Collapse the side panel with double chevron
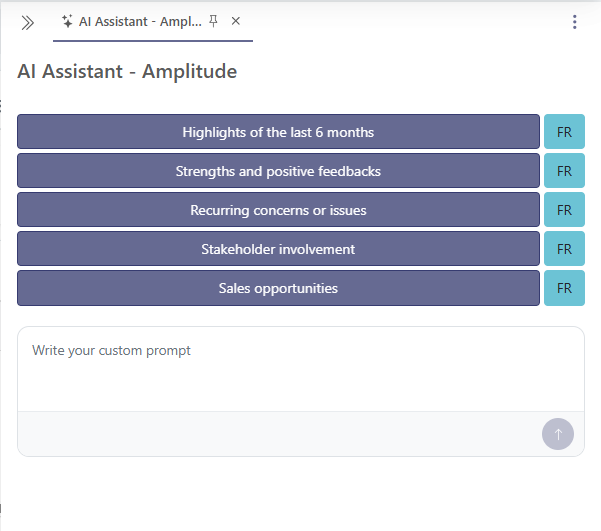601x531 pixels. (x=28, y=22)
